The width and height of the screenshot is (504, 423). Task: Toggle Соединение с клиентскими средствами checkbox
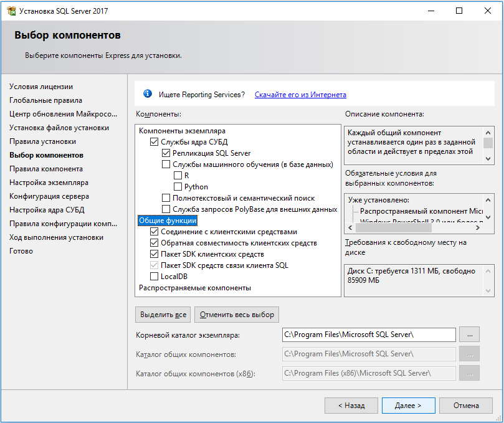(x=155, y=231)
